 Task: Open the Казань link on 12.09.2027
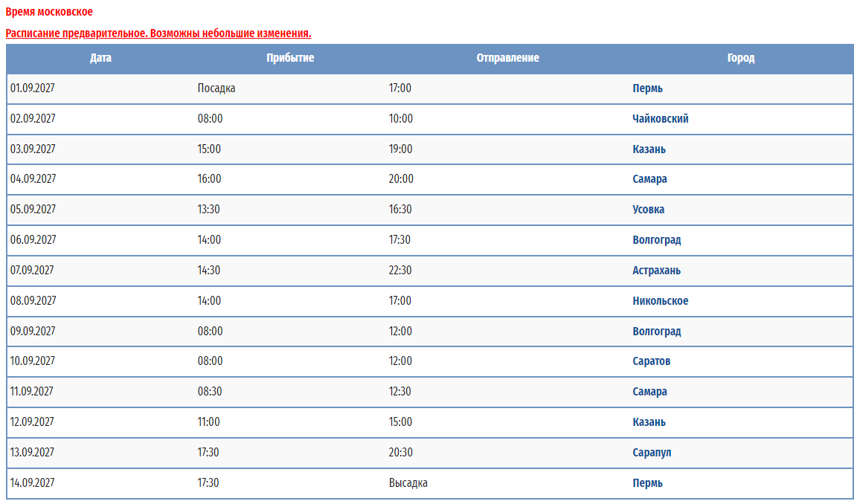[649, 422]
